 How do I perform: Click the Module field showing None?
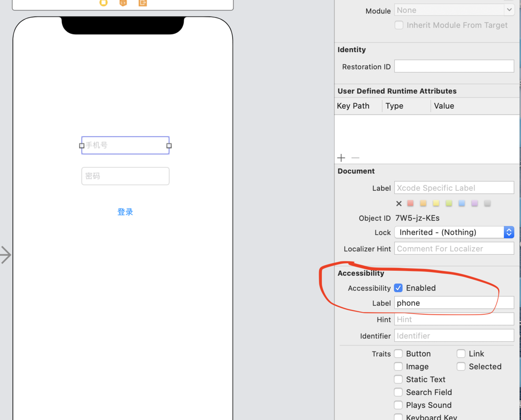(x=449, y=10)
